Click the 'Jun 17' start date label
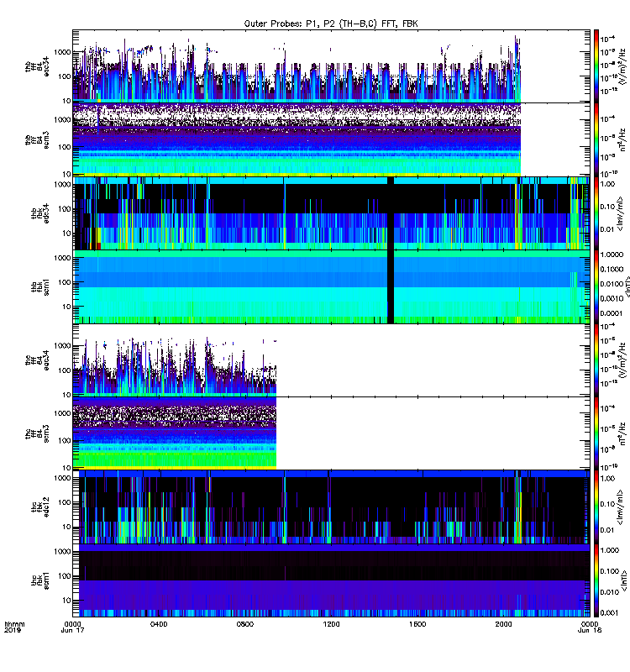Viewport: 630px width, 672px height. coord(72,631)
